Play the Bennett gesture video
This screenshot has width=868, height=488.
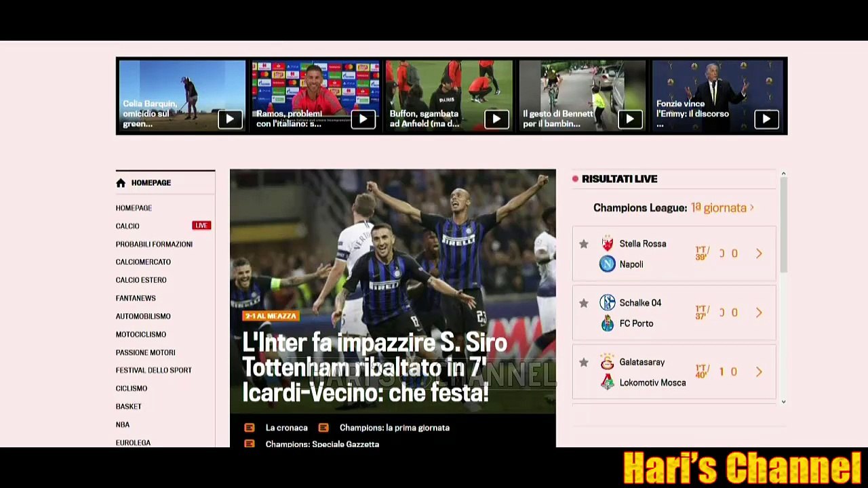pyautogui.click(x=630, y=119)
